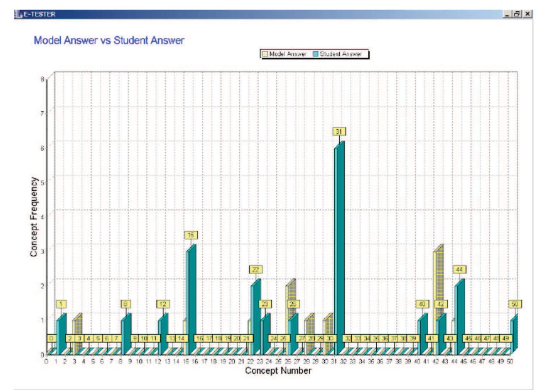Click the yellow data label 8 above its bar
This screenshot has width=536, height=392.
125,304
